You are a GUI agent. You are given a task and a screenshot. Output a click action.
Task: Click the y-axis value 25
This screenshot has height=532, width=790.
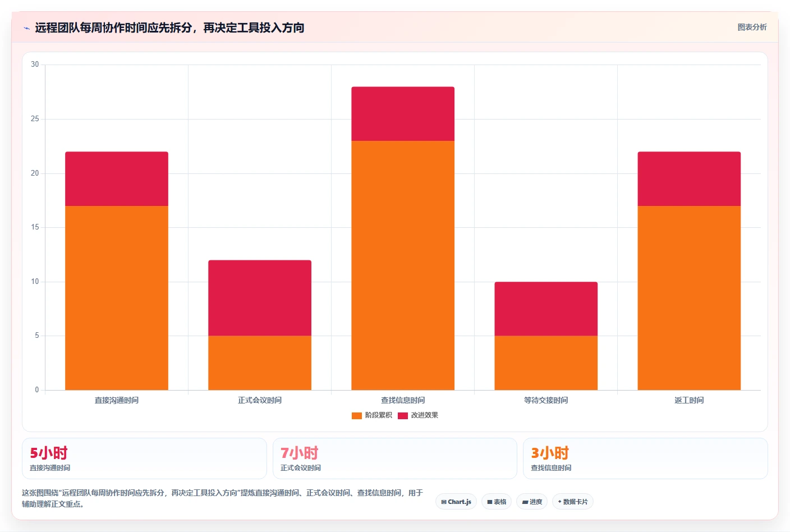pos(35,119)
